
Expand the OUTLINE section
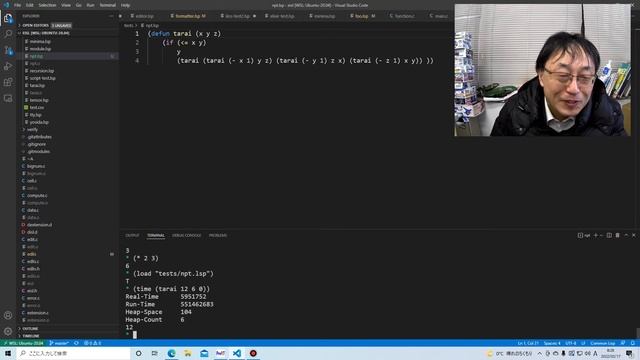coord(67,329)
